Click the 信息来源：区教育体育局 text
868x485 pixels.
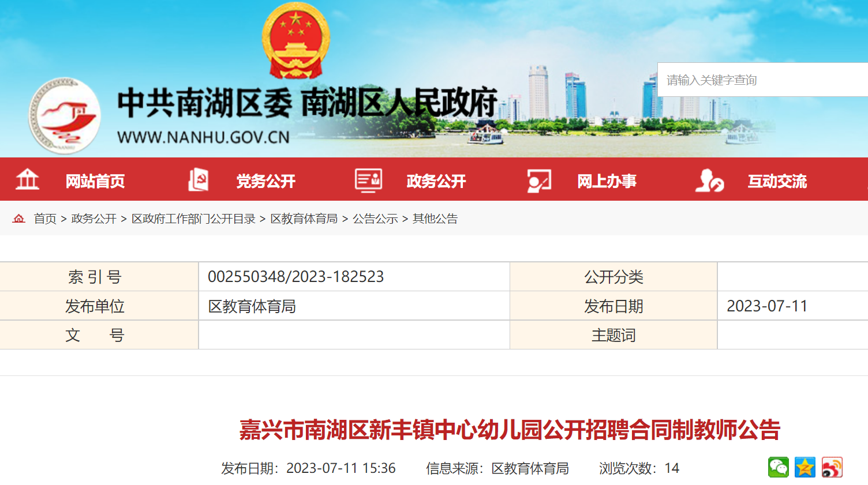coord(497,468)
